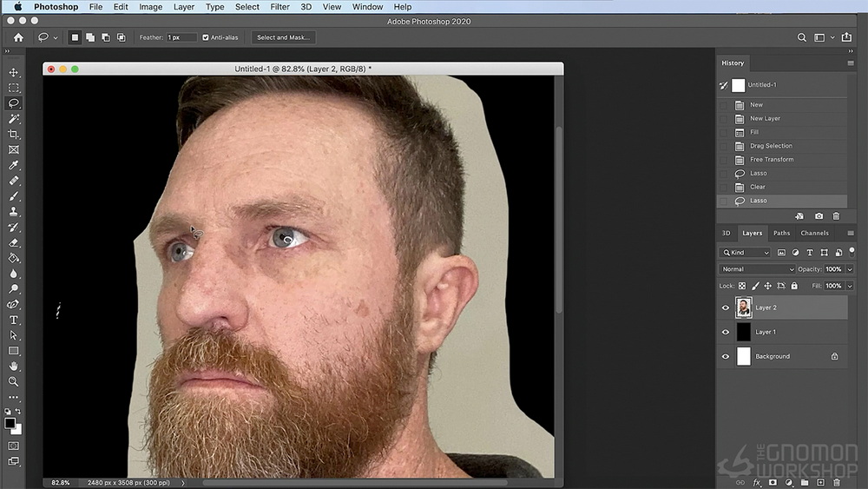Open the Kind filter dropdown
This screenshot has height=489, width=868.
[x=745, y=253]
